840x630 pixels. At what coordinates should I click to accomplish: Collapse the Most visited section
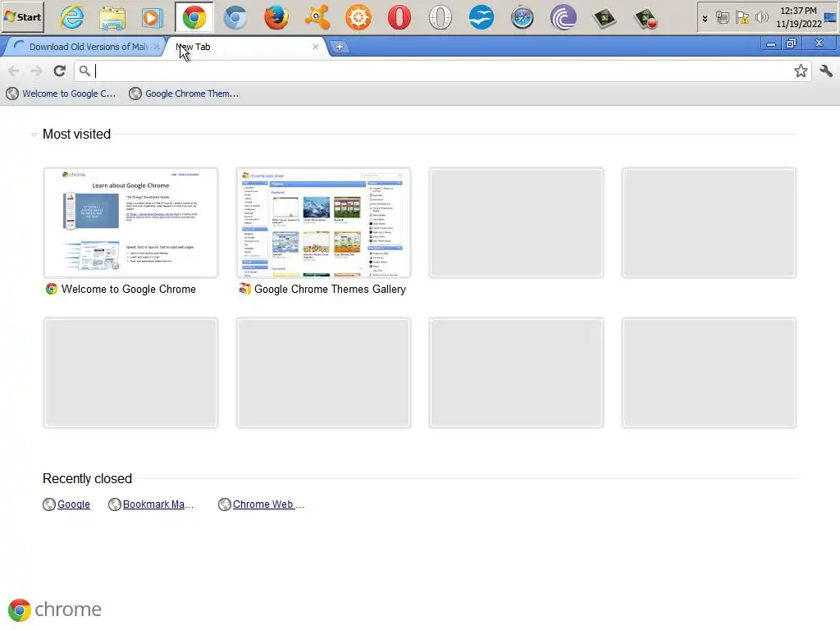pyautogui.click(x=34, y=135)
